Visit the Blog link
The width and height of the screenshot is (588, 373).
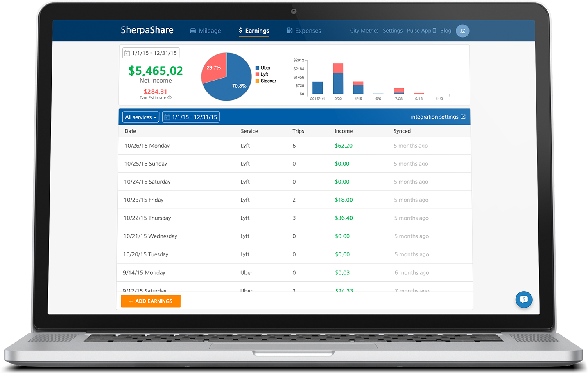click(446, 31)
